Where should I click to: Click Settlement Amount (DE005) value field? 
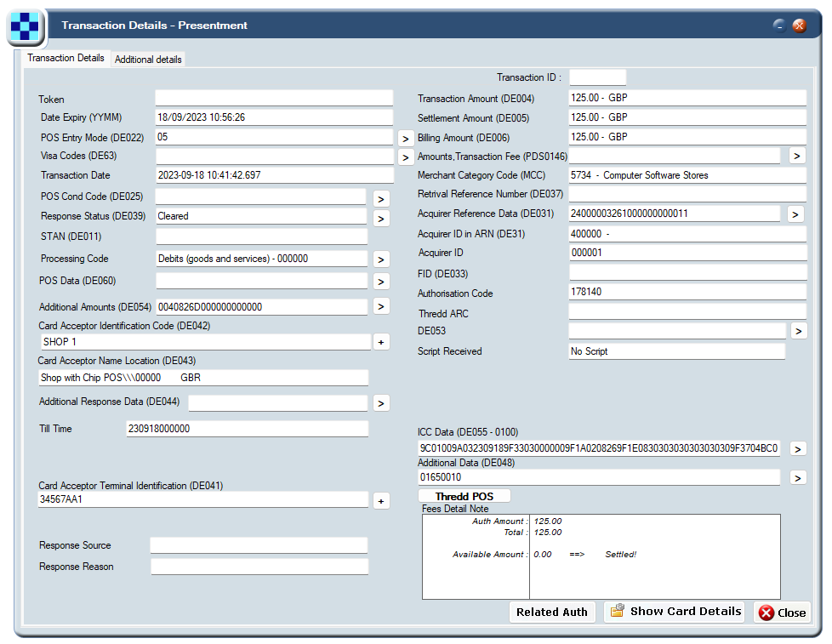pos(687,117)
